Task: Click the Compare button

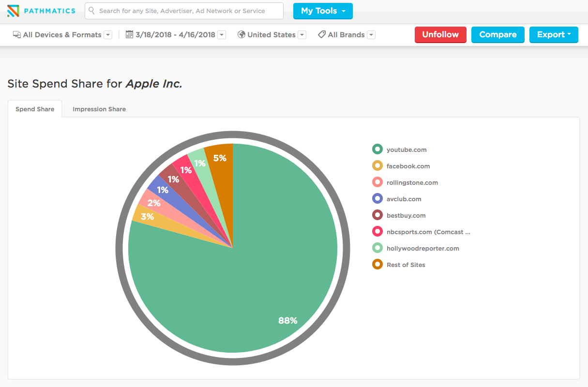Action: tap(498, 34)
